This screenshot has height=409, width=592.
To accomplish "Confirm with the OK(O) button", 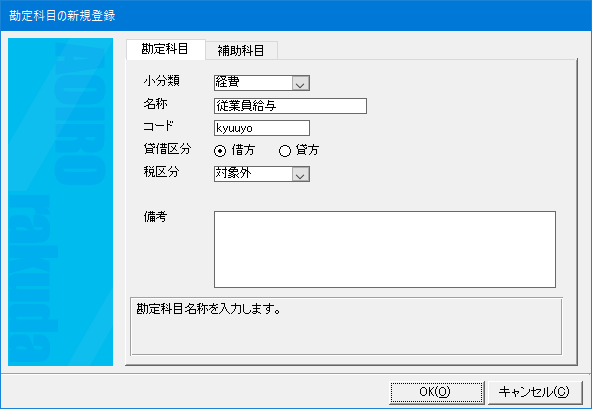I will tap(437, 392).
